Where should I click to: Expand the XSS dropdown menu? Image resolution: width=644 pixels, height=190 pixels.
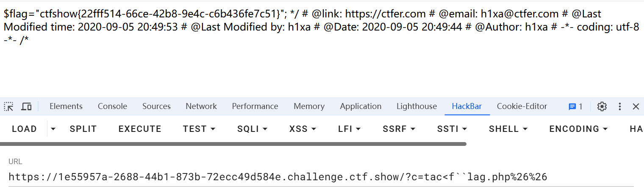point(303,129)
